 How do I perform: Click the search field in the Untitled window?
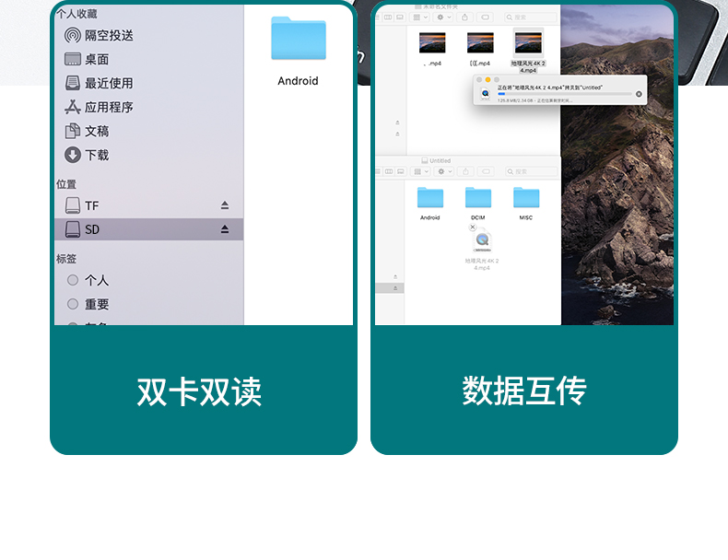(x=534, y=171)
